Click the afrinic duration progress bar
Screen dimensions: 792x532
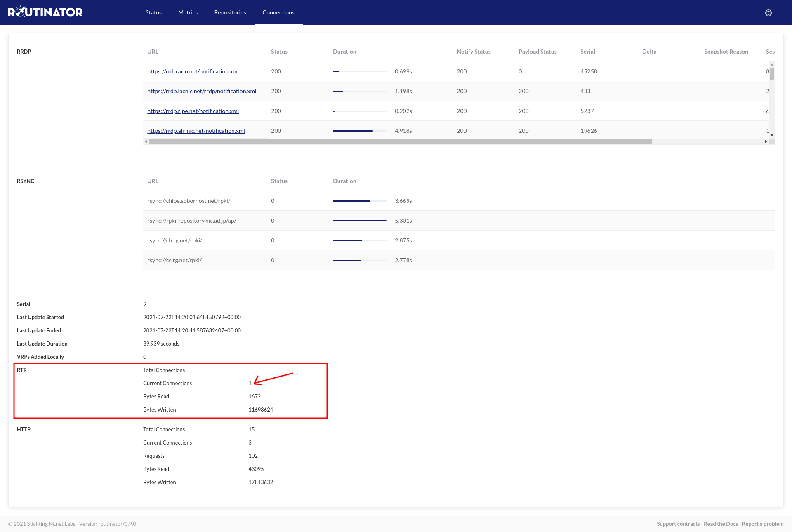[x=359, y=131]
